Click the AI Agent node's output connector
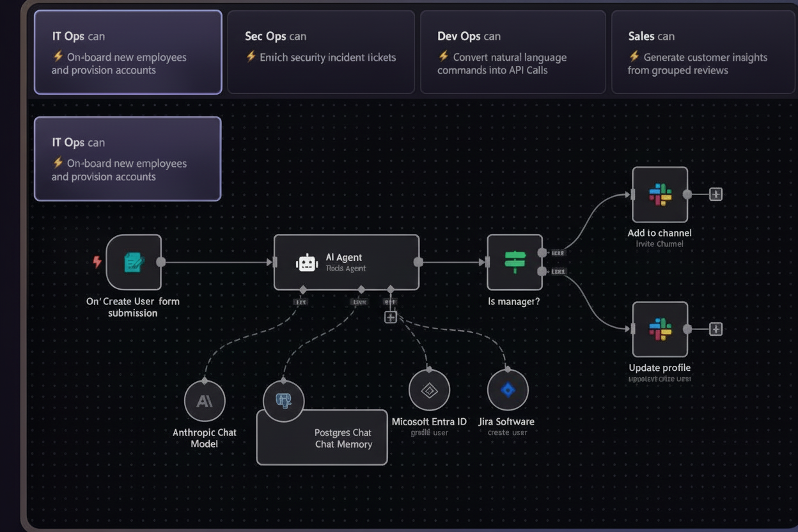Viewport: 798px width, 532px height. click(x=418, y=262)
